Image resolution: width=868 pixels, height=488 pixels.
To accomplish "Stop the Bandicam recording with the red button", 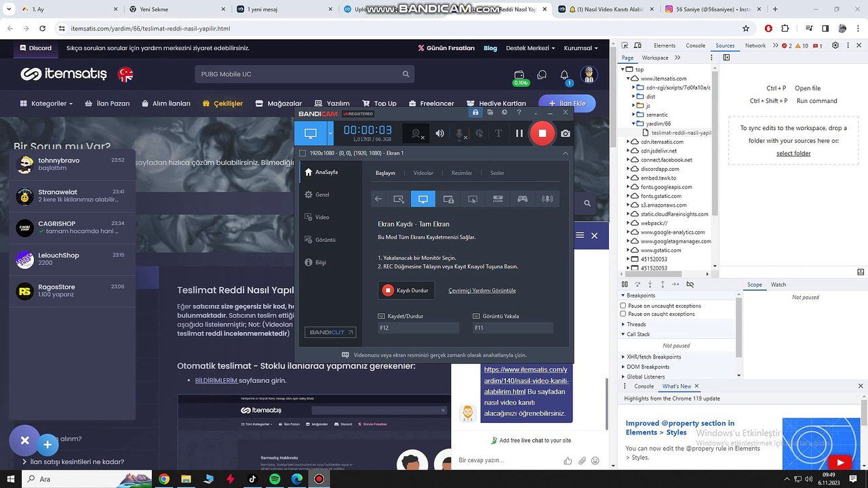I will [x=542, y=134].
